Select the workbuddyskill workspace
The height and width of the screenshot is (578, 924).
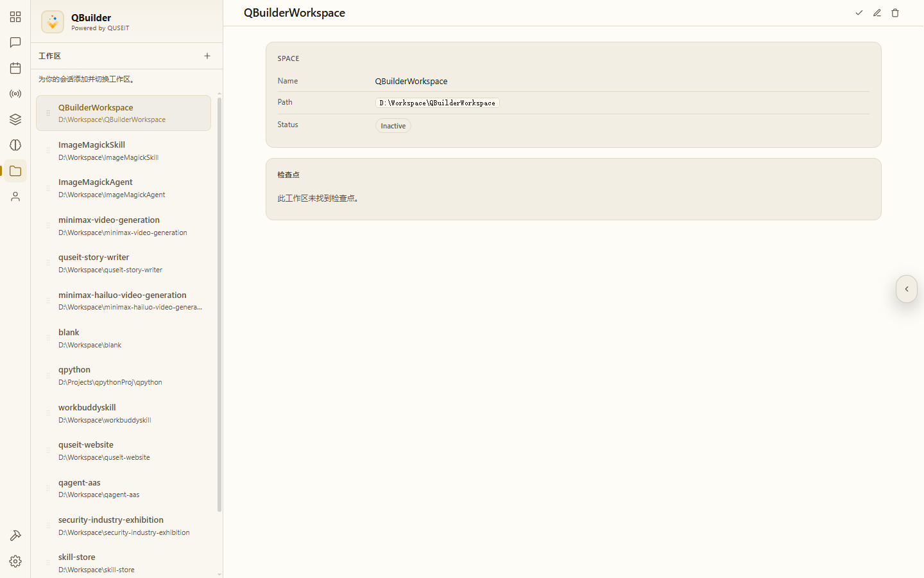[x=123, y=413]
